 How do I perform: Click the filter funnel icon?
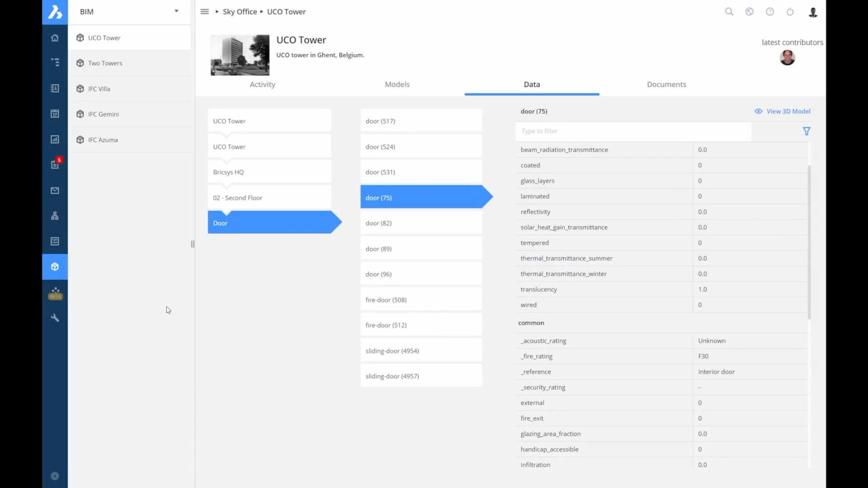pyautogui.click(x=806, y=131)
